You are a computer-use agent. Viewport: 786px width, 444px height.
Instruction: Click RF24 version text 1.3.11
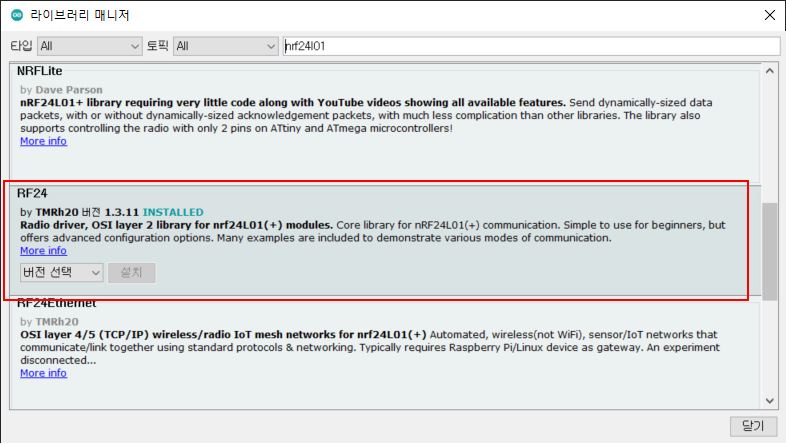(121, 212)
